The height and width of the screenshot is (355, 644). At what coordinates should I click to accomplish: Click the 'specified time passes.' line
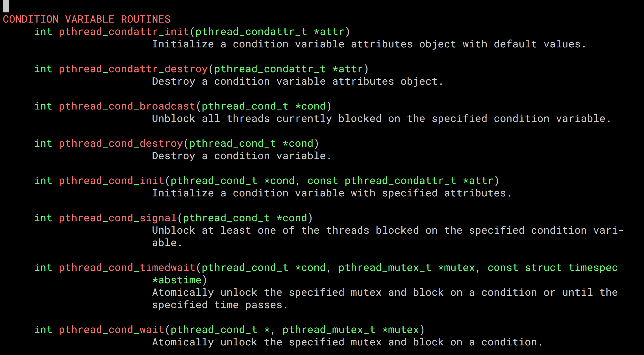tap(220, 305)
